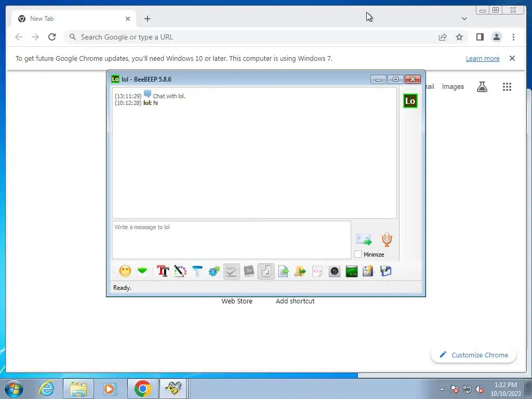The height and width of the screenshot is (399, 532).
Task: Toggle Return key sends message button
Action: (266, 271)
